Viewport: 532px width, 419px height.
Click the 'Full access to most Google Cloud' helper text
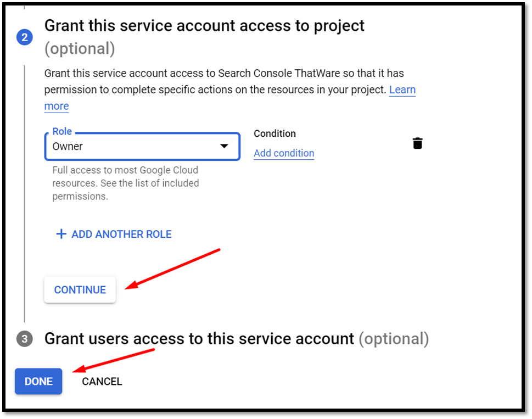(x=125, y=170)
